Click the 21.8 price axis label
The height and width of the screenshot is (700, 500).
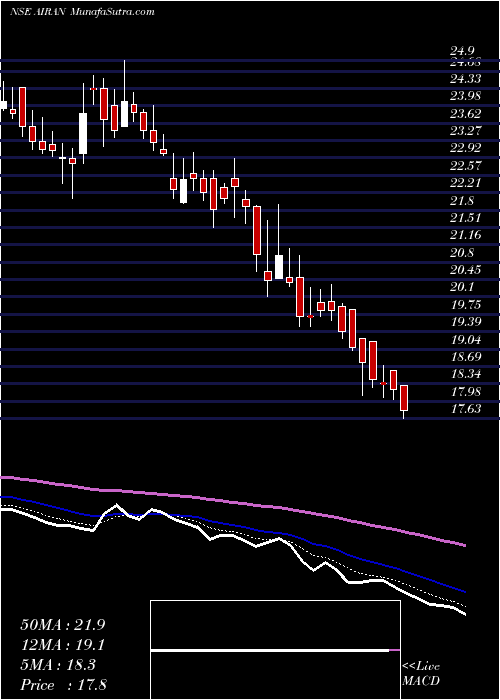[x=462, y=201]
